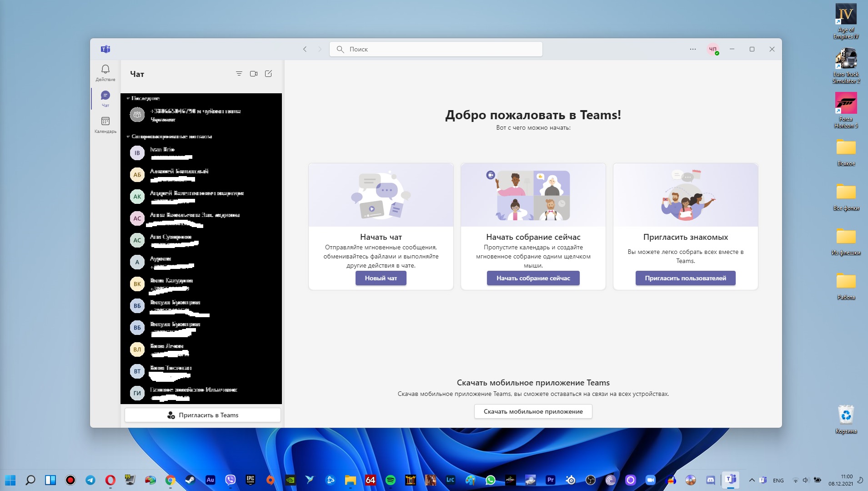868x491 pixels.
Task: Compose a new chat using the pencil icon
Action: [268, 73]
